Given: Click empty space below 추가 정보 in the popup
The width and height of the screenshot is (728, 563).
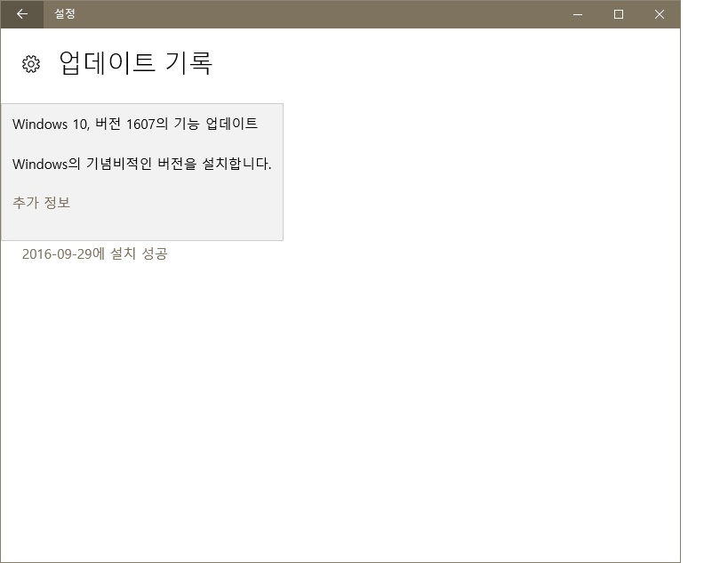Looking at the screenshot, I should click(x=142, y=225).
